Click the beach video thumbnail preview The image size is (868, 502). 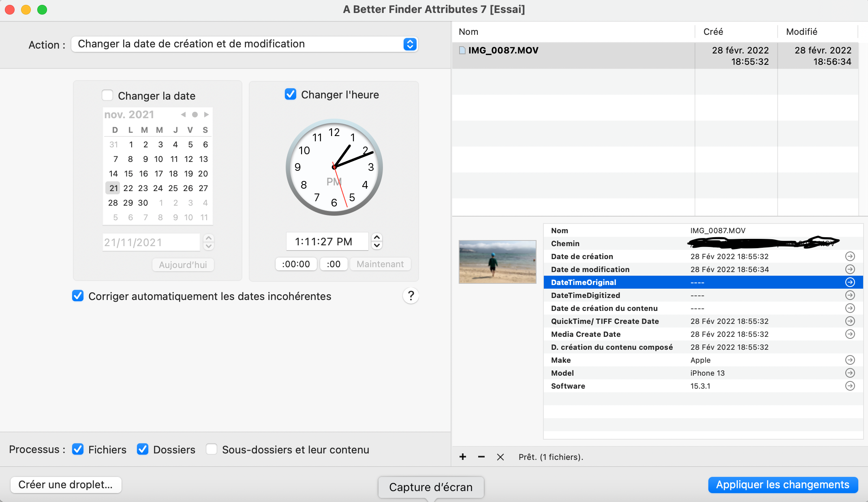(x=497, y=262)
